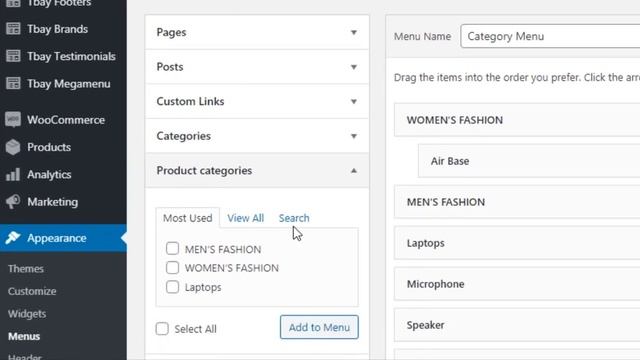Click the WooCommerce logo icon
This screenshot has height=360, width=640.
(13, 120)
